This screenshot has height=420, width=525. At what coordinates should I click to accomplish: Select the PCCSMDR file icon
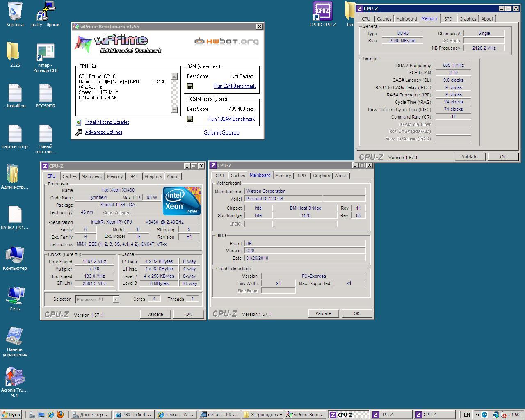[45, 96]
